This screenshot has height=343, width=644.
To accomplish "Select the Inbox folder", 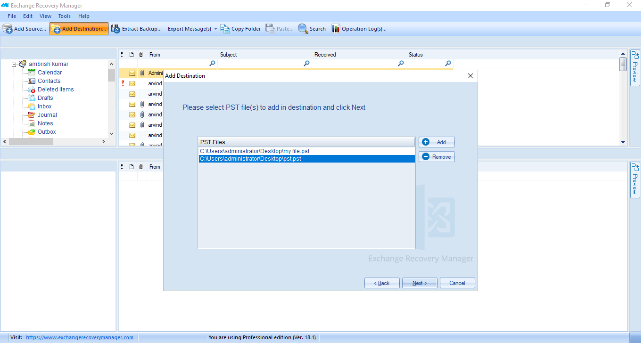I will (x=45, y=106).
